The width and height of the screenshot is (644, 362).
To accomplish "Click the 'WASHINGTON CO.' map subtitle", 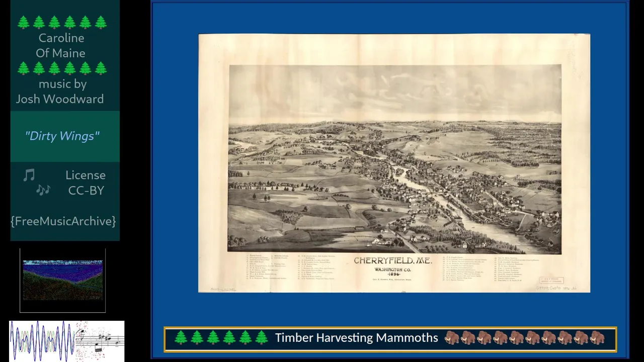I will [392, 269].
